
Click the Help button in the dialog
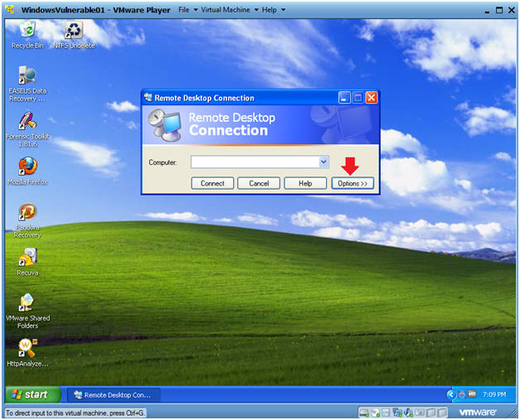click(x=305, y=183)
